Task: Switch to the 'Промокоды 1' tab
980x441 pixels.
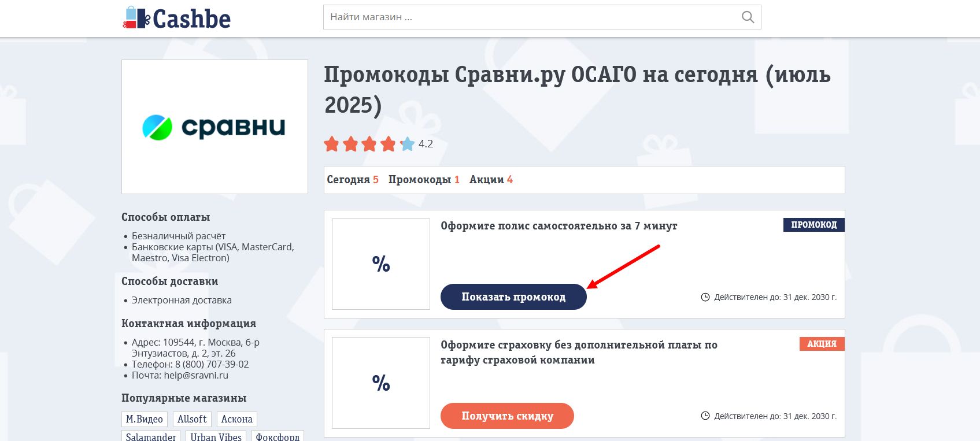Action: click(x=424, y=180)
